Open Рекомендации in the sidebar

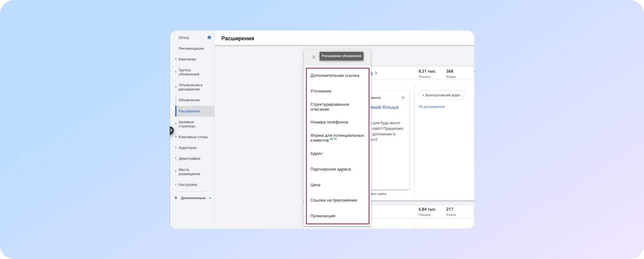191,48
